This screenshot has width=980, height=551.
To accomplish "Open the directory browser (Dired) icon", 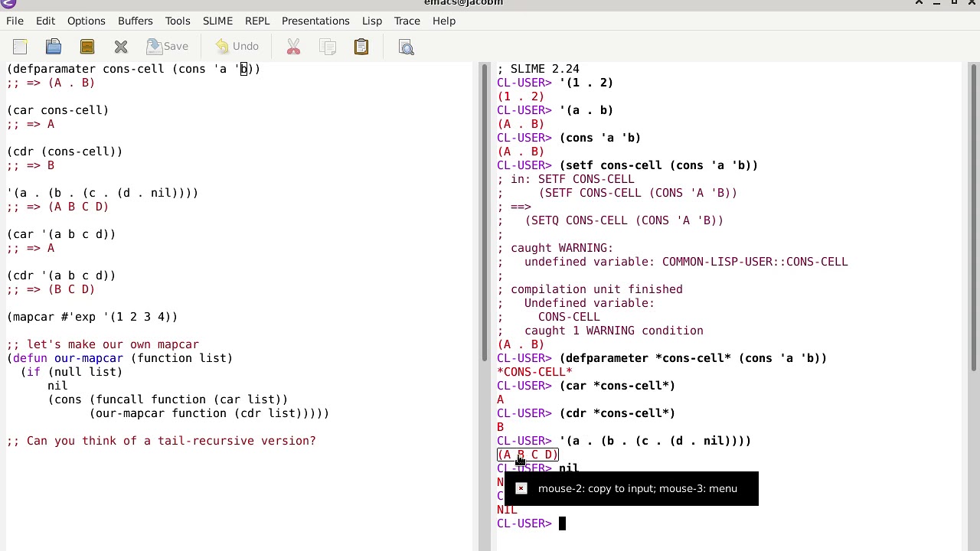I will pos(87,47).
